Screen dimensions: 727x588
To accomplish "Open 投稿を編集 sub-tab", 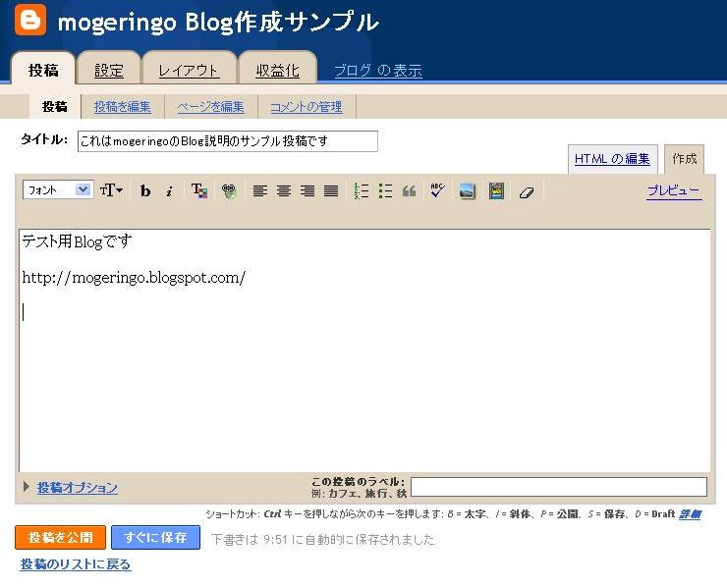I will tap(123, 107).
